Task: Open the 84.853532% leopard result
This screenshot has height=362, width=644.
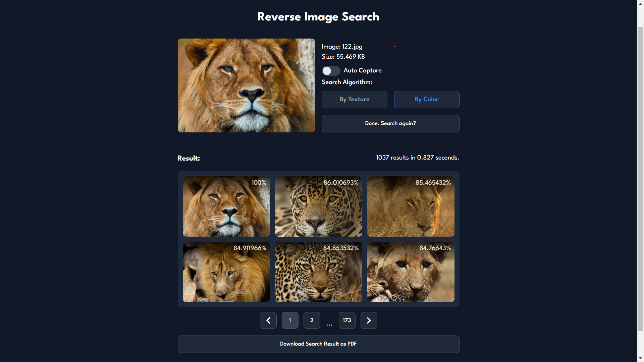Action: point(318,272)
